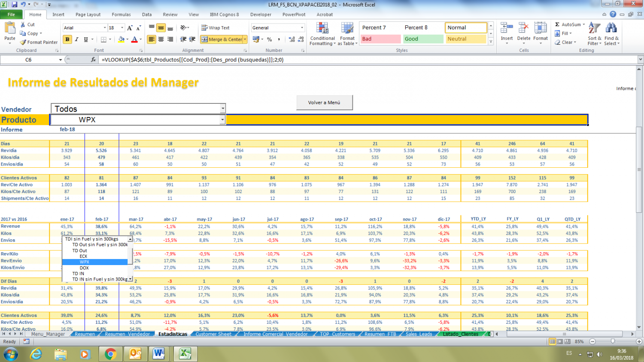Screen dimensions: 644x362
Task: Toggle Middle Align
Action: tap(161, 28)
